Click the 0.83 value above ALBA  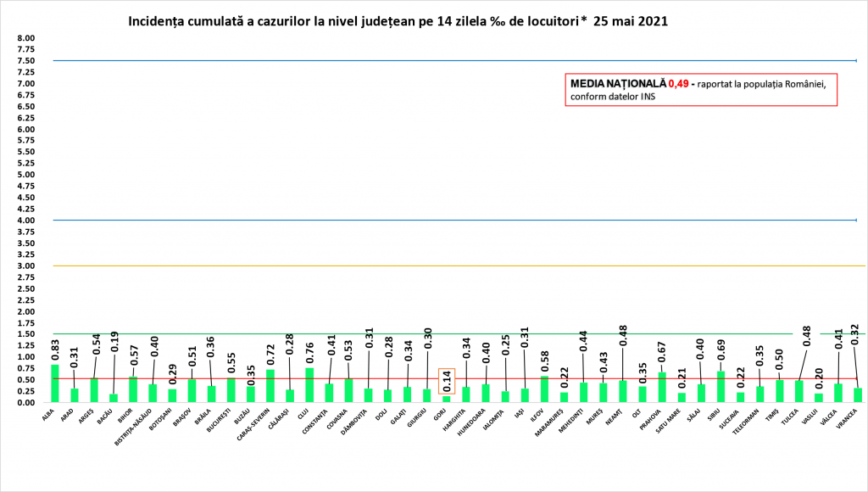(55, 351)
